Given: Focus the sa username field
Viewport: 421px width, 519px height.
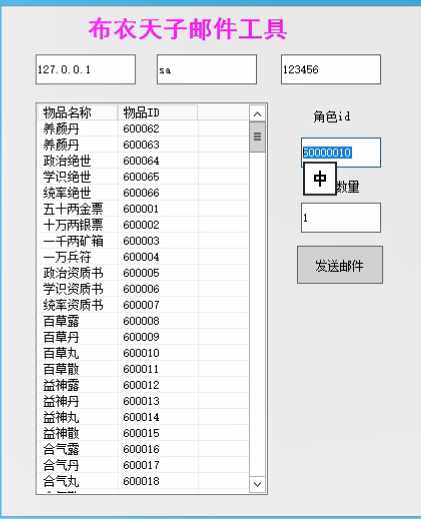Looking at the screenshot, I should point(207,69).
